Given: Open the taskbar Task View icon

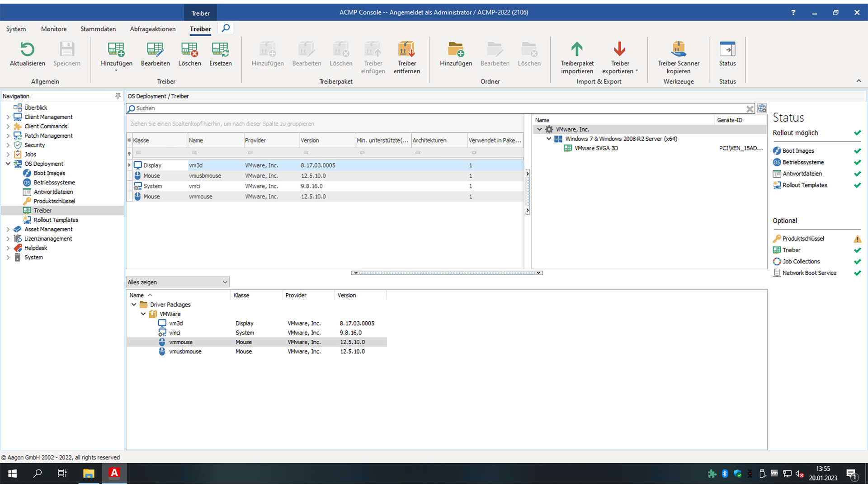Looking at the screenshot, I should [x=62, y=473].
